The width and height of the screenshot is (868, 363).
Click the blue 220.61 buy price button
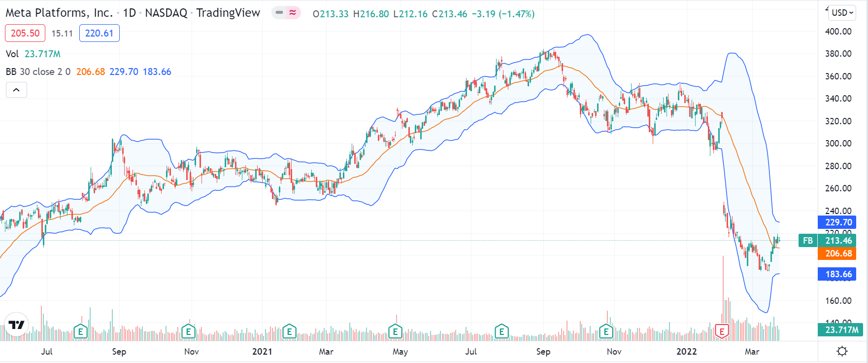tap(99, 33)
